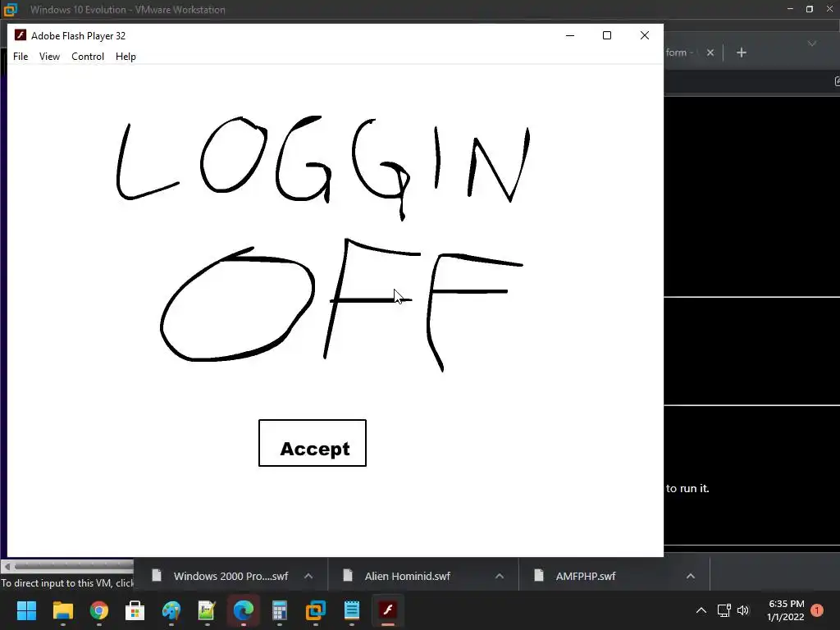This screenshot has width=840, height=630.
Task: Click the file icon beside Alien Hominid.swf
Action: pos(348,575)
